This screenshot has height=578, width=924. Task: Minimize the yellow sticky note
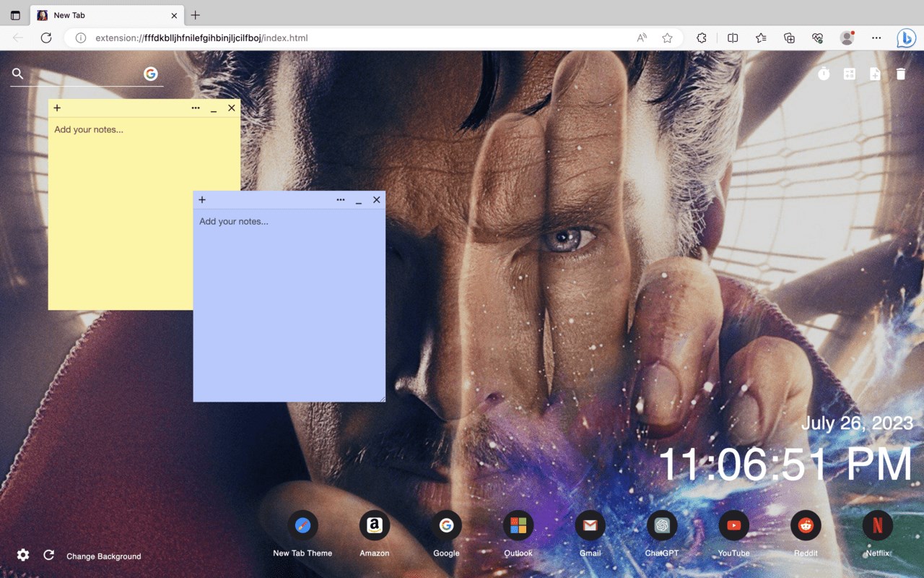click(214, 109)
